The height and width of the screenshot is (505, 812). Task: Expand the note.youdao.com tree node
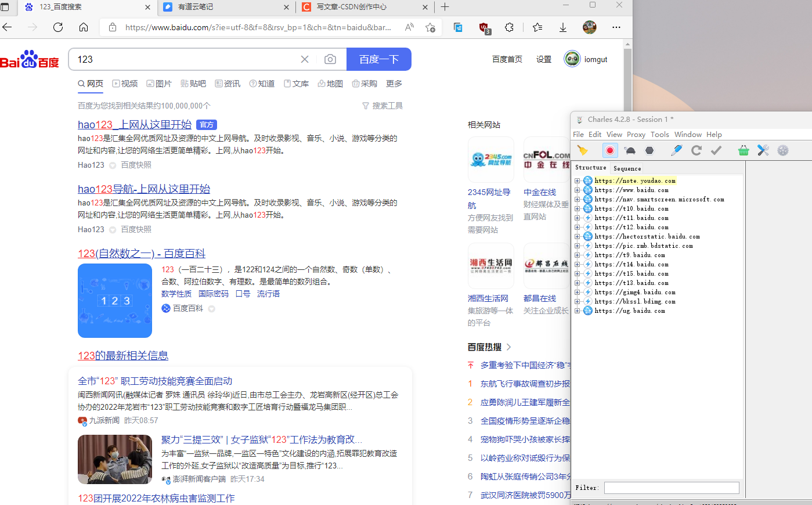coord(577,181)
